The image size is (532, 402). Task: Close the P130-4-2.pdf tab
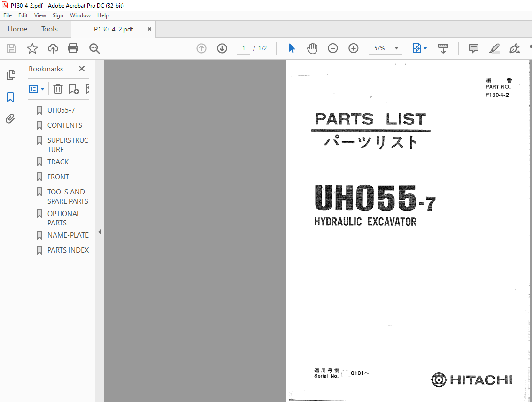(149, 29)
